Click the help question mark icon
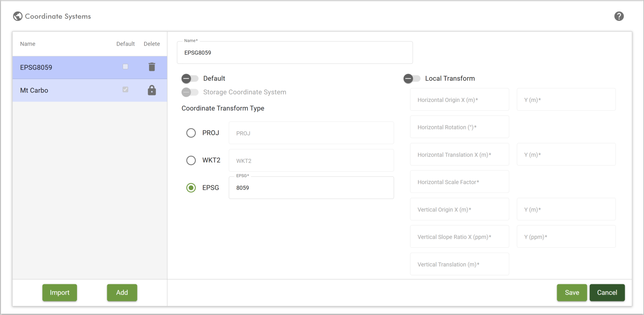 (x=619, y=16)
